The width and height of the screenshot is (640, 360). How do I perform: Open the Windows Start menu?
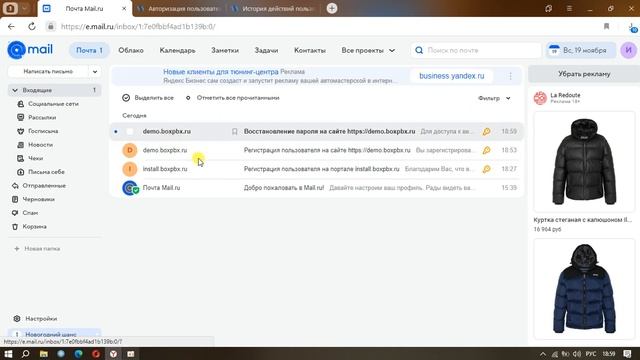click(x=8, y=353)
